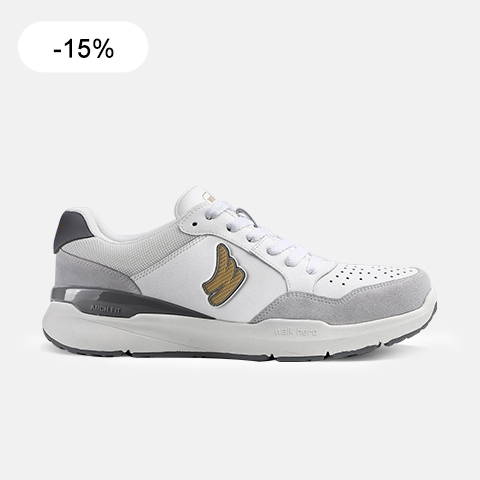Click the gold wing logo on the shoe

[224, 275]
